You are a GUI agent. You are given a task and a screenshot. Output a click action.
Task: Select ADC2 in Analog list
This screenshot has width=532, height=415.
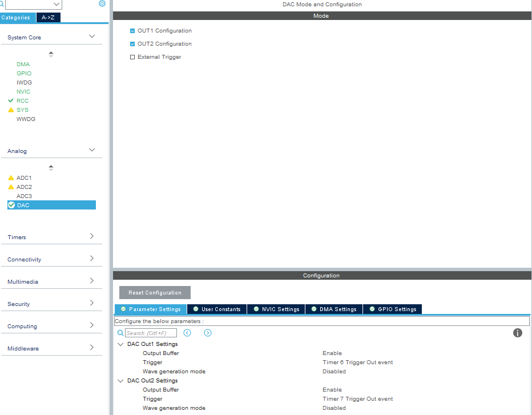(24, 187)
